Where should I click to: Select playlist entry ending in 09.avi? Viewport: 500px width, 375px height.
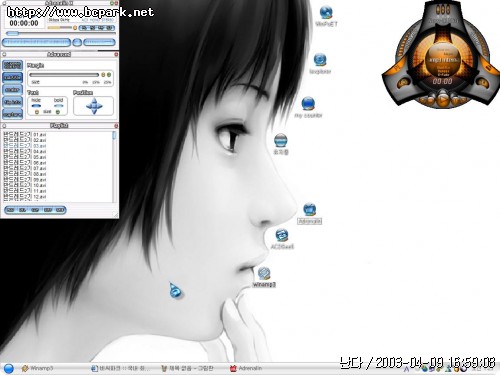point(25,180)
